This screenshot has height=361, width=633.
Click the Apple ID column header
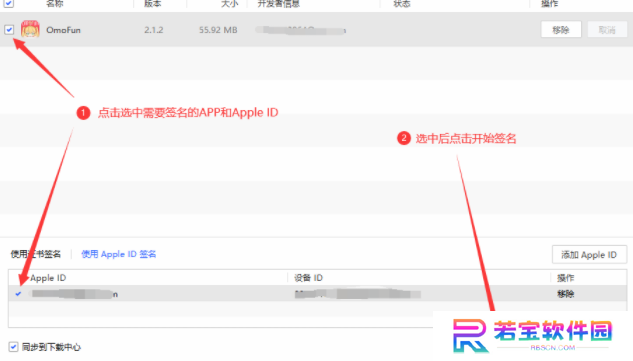click(48, 278)
